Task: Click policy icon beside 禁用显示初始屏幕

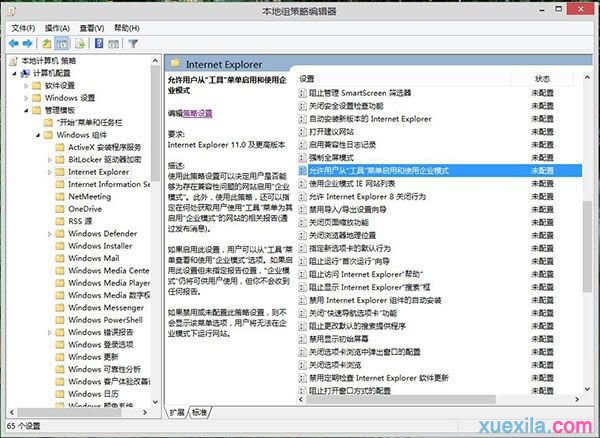Action: coord(303,339)
